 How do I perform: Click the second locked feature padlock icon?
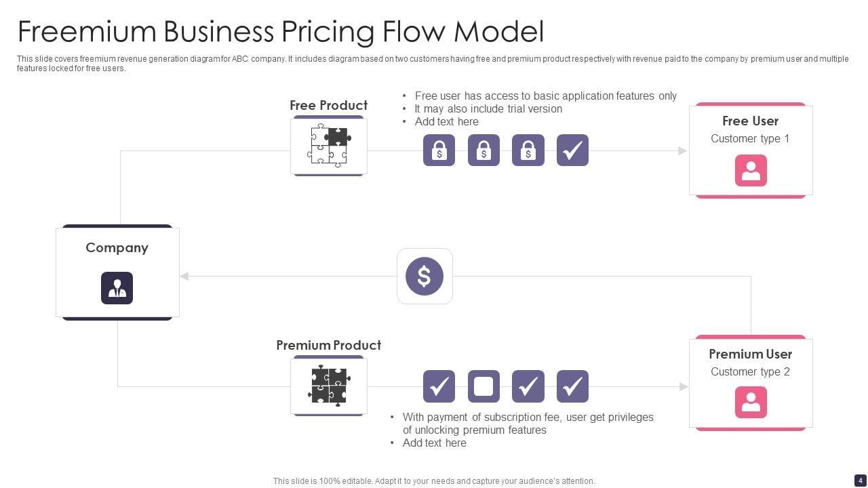click(484, 150)
